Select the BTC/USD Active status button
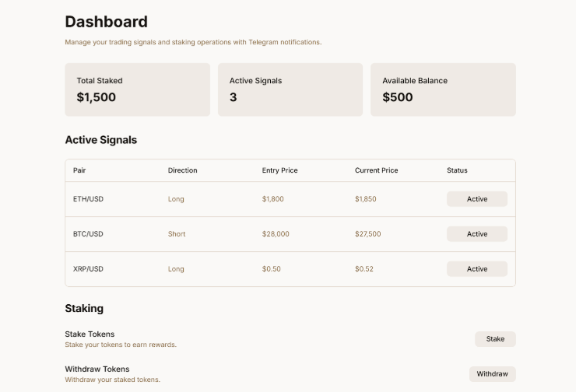 (476, 234)
